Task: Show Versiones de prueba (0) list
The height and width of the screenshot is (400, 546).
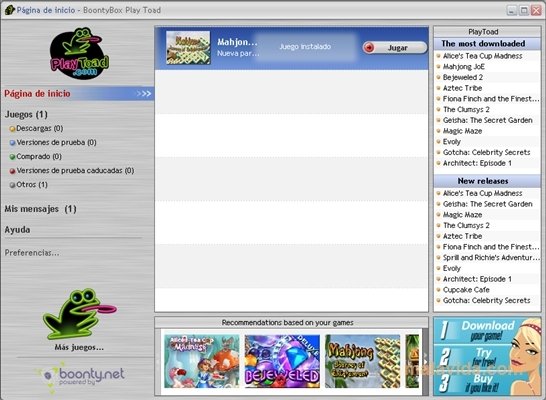Action: tap(56, 142)
